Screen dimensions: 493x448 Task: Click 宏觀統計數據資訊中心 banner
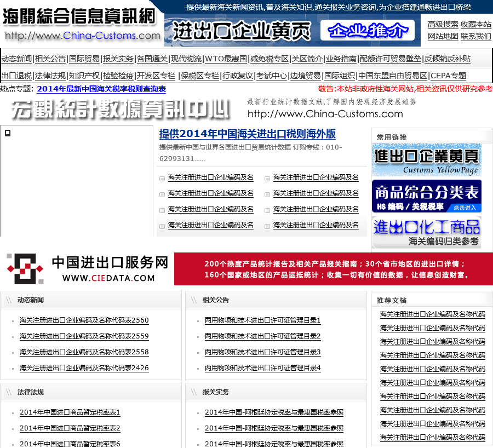(121, 109)
